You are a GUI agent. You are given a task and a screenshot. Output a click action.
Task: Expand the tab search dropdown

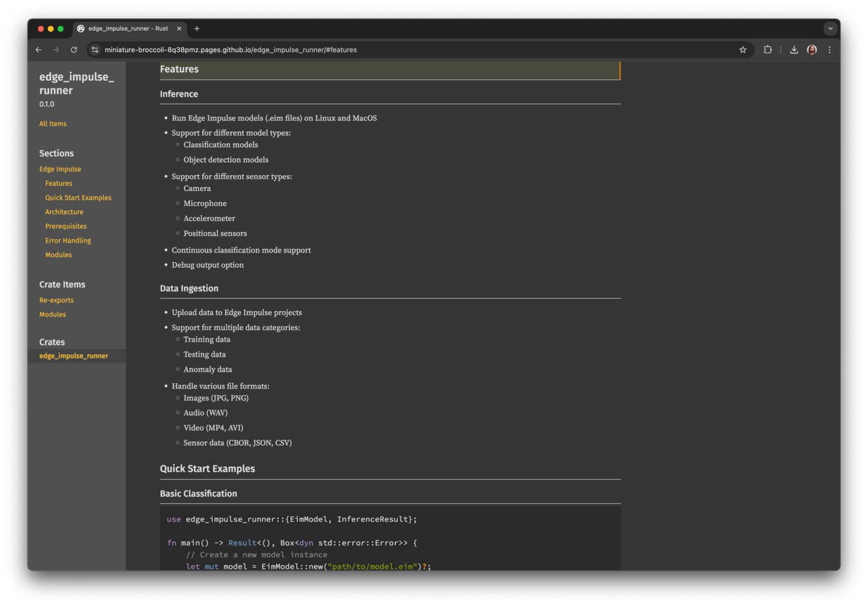pyautogui.click(x=830, y=29)
